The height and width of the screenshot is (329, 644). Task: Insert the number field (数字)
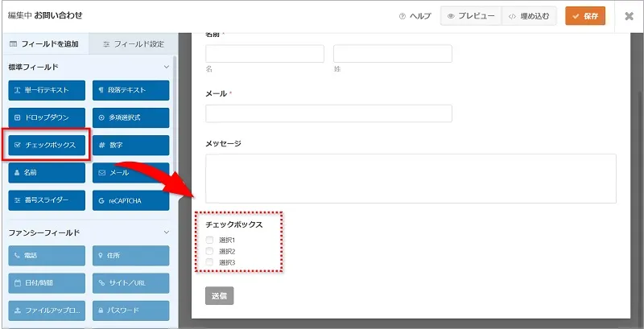tap(130, 145)
